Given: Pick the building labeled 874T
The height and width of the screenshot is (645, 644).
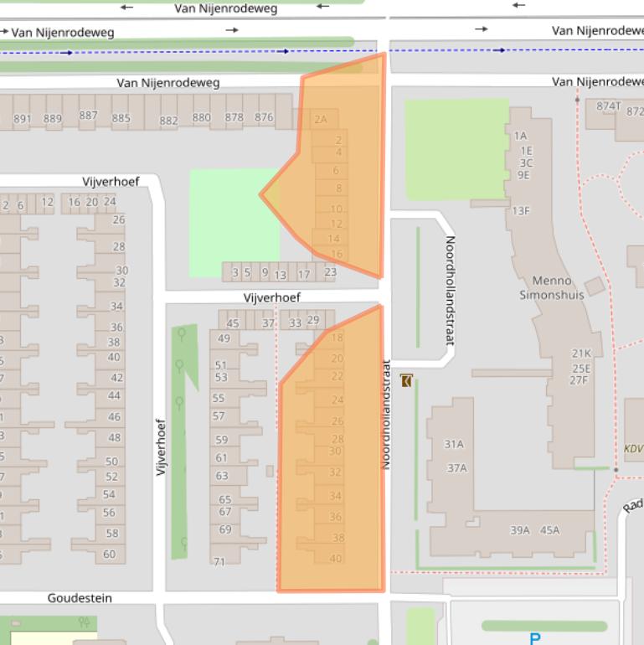Looking at the screenshot, I should (x=608, y=106).
